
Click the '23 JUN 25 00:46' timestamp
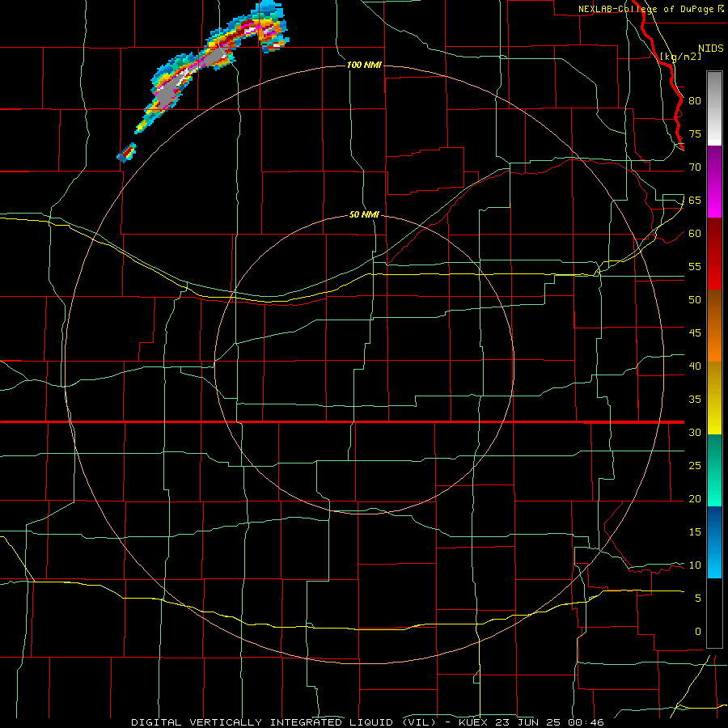coord(552,722)
